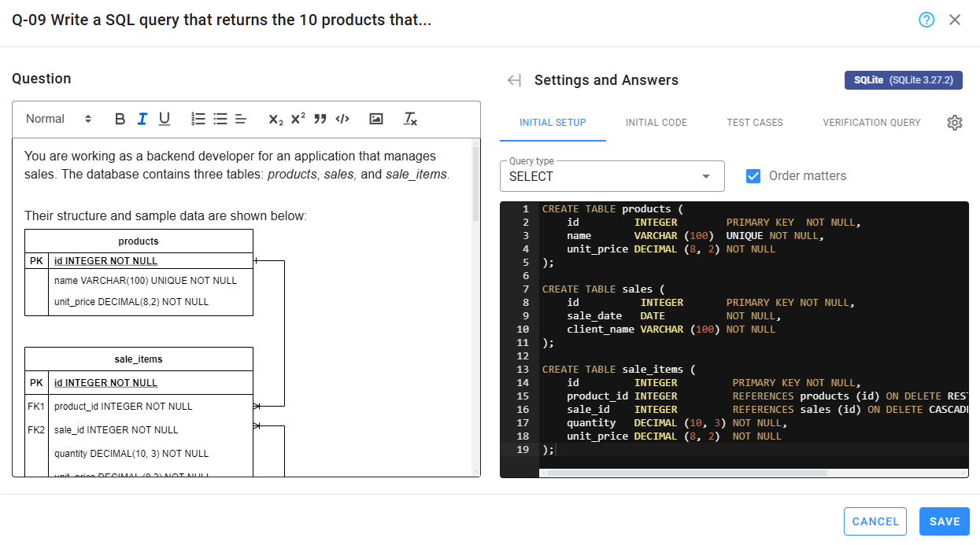Switch to the VERIFICATION QUERY tab
Screen dimensions: 980x545
tap(871, 123)
